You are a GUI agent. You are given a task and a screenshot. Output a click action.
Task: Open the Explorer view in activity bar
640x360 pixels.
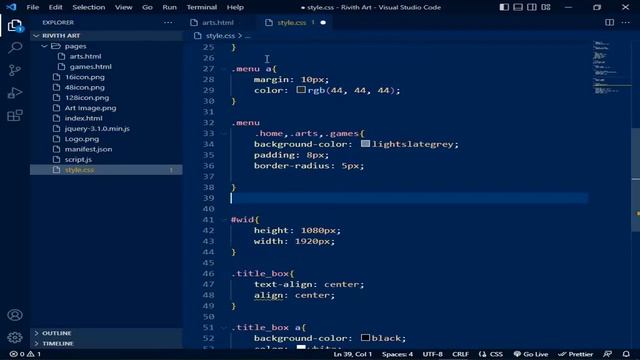point(15,26)
